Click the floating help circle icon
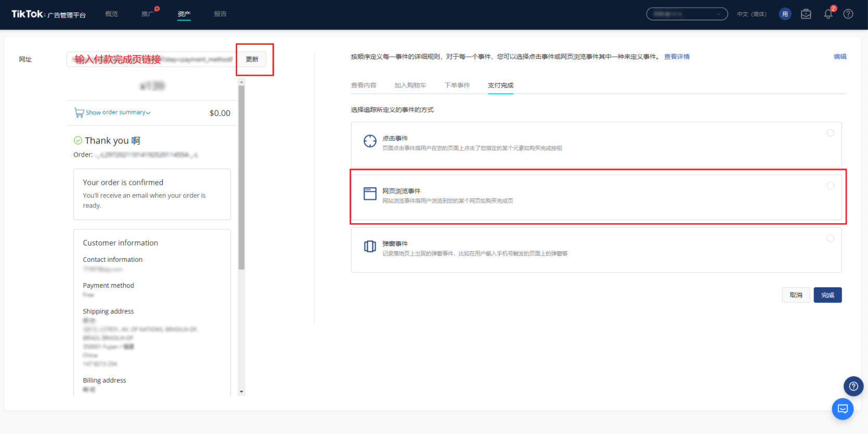The height and width of the screenshot is (434, 868). [x=853, y=386]
